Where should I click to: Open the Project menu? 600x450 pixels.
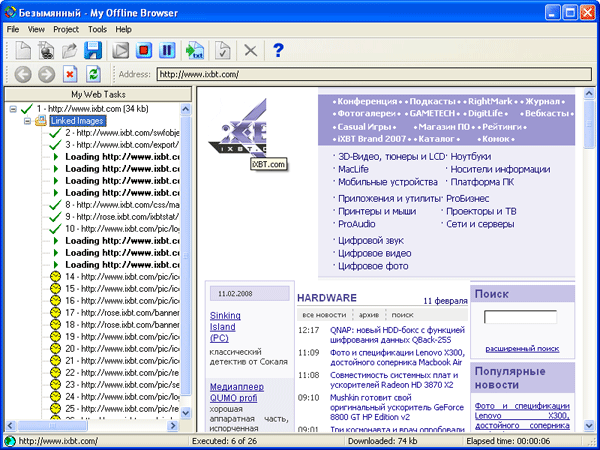coord(66,29)
